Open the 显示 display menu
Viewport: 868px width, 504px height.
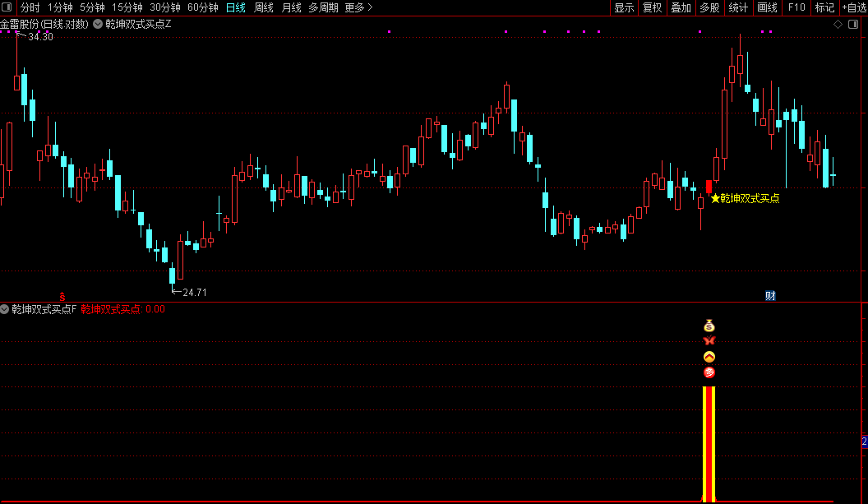click(624, 7)
